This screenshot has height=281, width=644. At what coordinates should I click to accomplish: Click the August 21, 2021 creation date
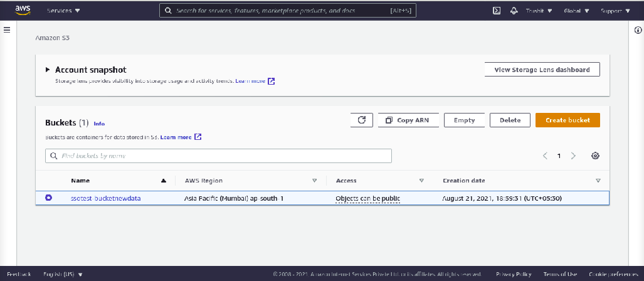502,198
